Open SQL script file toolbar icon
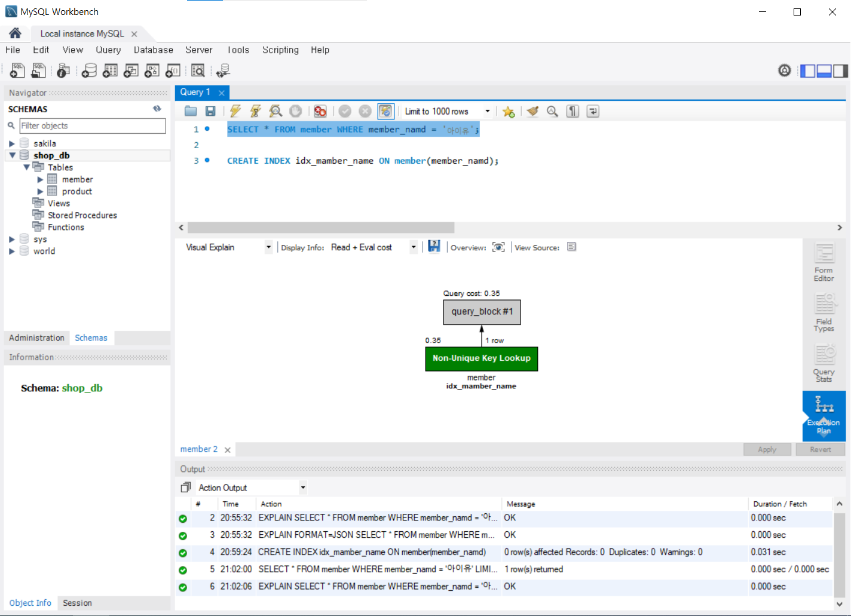851x616 pixels. [x=38, y=71]
